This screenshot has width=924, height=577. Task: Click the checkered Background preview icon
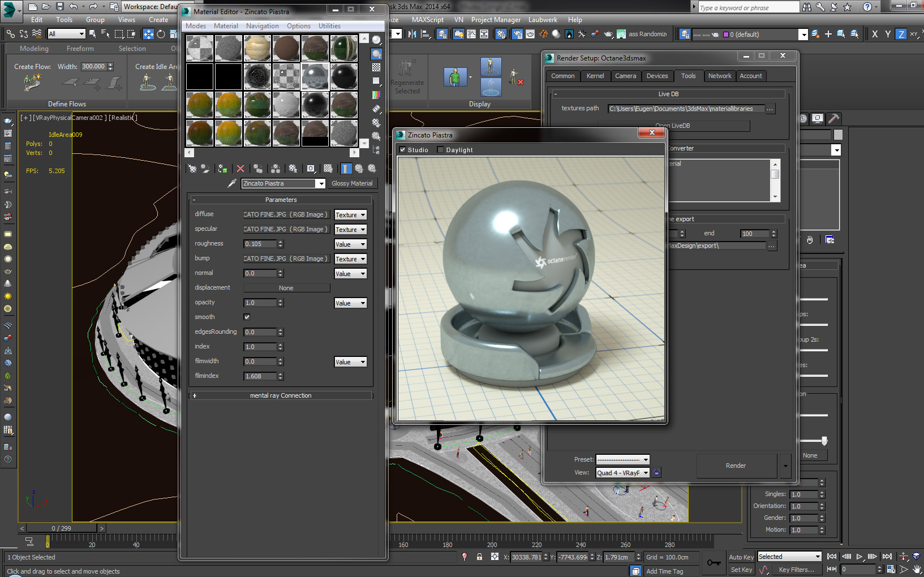(x=376, y=67)
